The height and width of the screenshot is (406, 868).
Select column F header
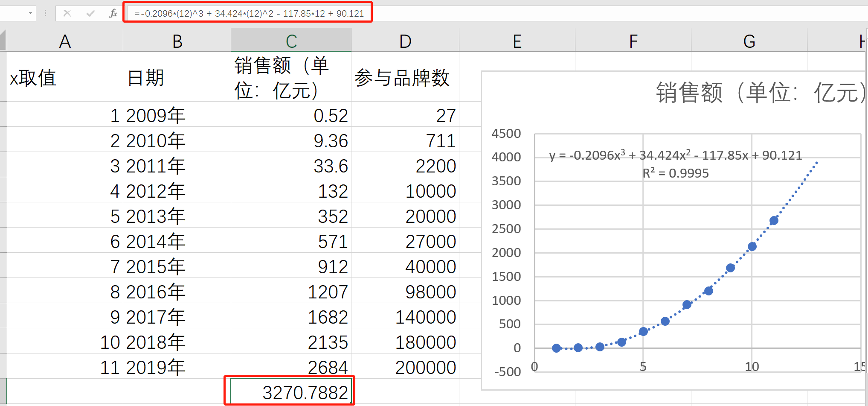point(633,41)
